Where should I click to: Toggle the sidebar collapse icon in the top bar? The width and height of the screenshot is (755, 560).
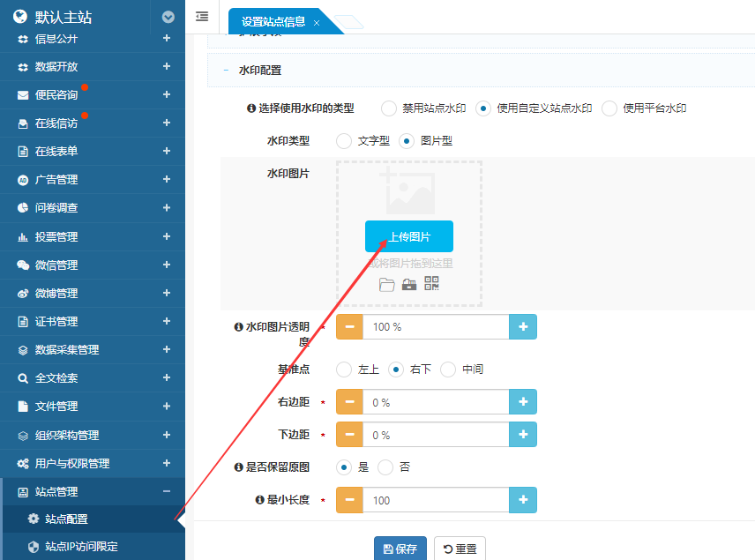[x=202, y=16]
